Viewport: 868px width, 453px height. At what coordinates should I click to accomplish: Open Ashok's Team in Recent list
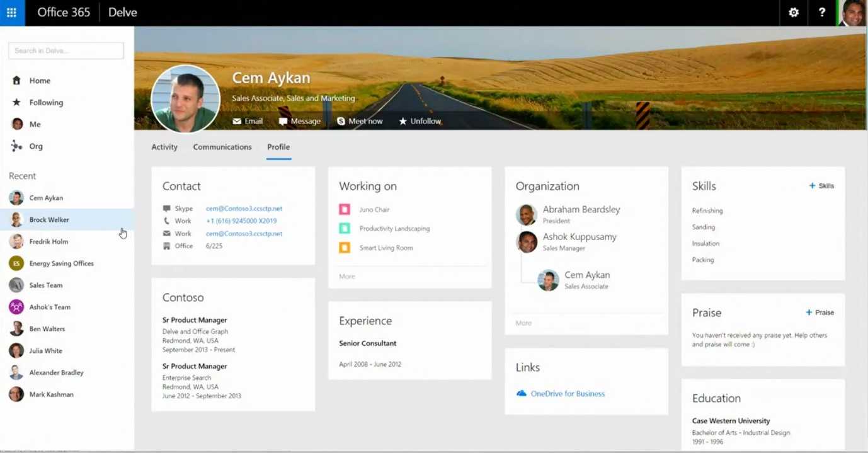pyautogui.click(x=67, y=307)
